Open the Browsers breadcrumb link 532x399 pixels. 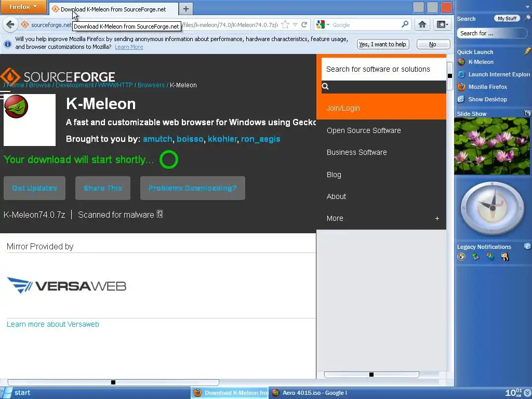(151, 85)
